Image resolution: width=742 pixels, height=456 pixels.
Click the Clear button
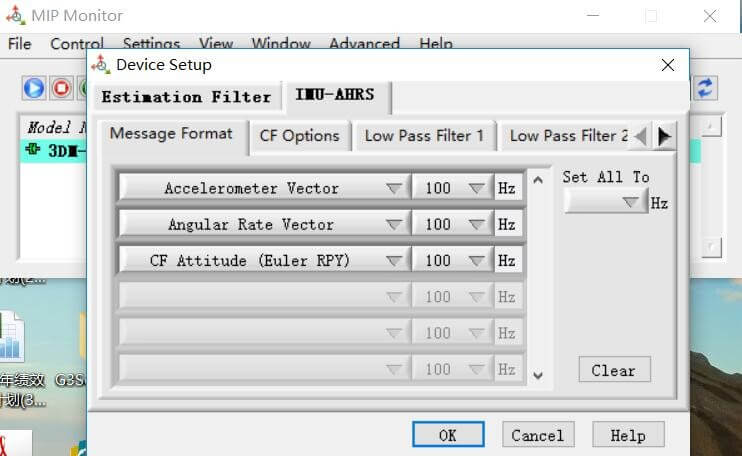[613, 370]
